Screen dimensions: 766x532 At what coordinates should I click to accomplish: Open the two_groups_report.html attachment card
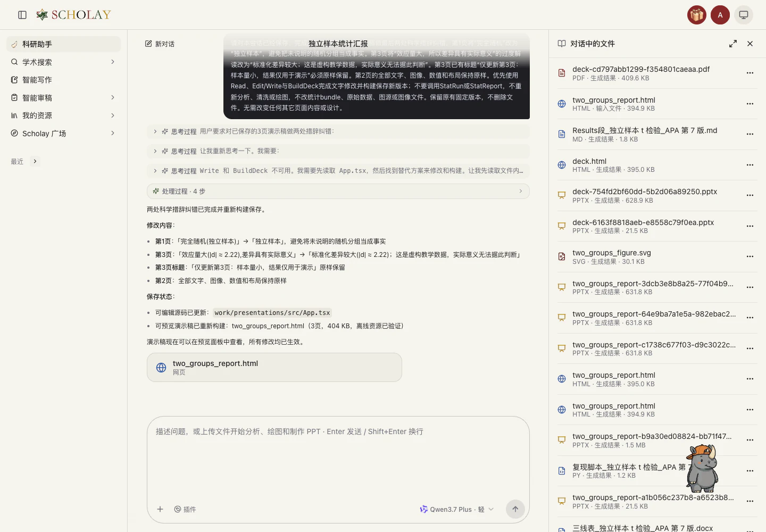[x=274, y=367]
